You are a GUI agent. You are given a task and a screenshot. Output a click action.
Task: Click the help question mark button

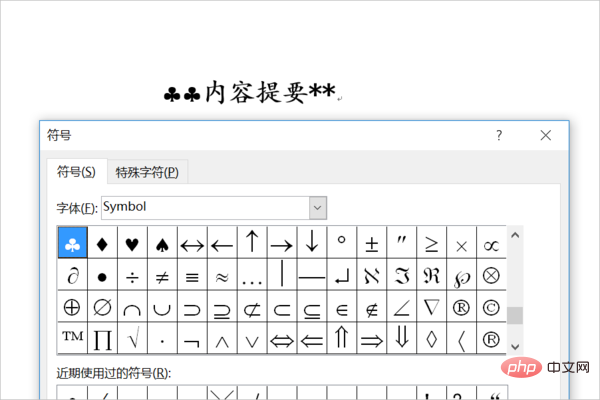click(499, 135)
